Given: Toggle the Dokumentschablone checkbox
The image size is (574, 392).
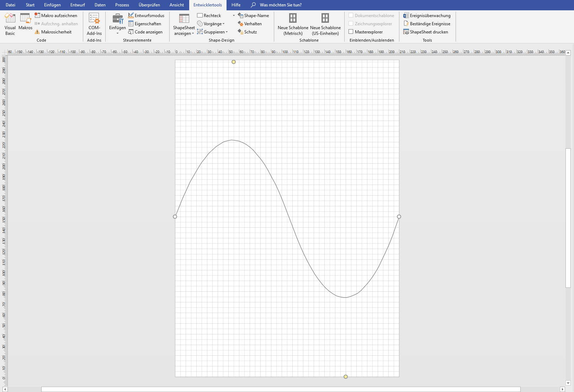Looking at the screenshot, I should (351, 15).
